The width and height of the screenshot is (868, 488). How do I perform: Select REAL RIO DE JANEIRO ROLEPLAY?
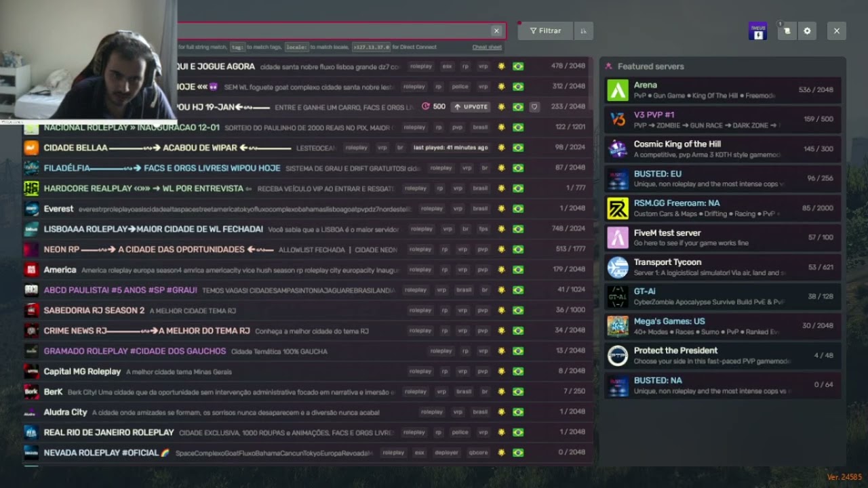(108, 432)
